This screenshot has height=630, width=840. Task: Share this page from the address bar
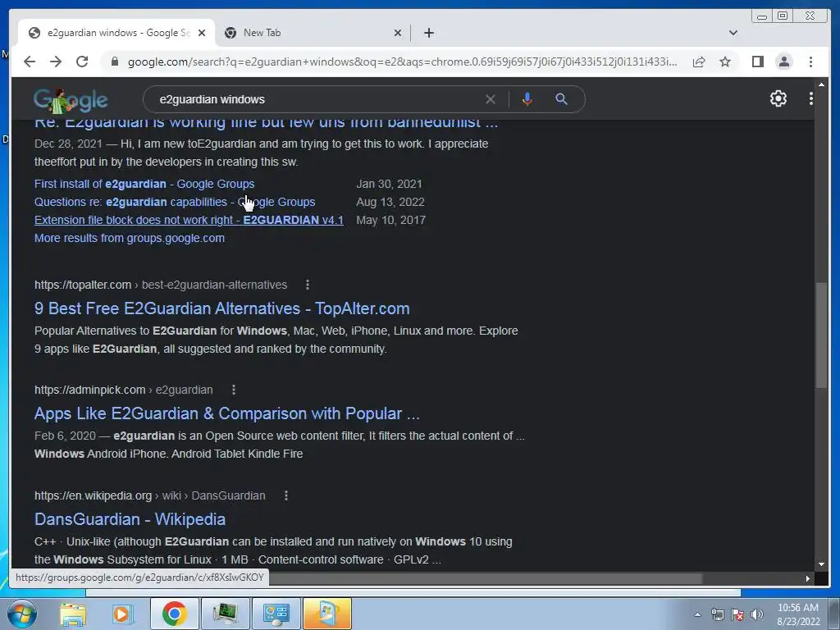699,62
